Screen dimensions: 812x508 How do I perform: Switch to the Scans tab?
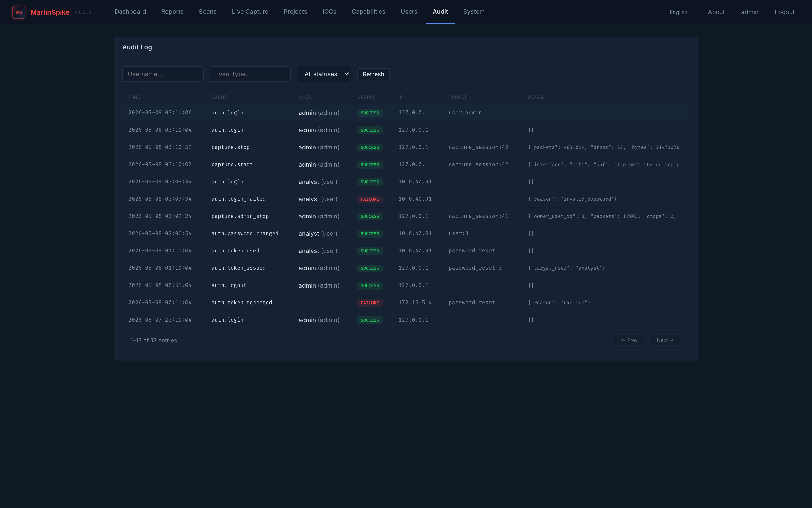[208, 12]
